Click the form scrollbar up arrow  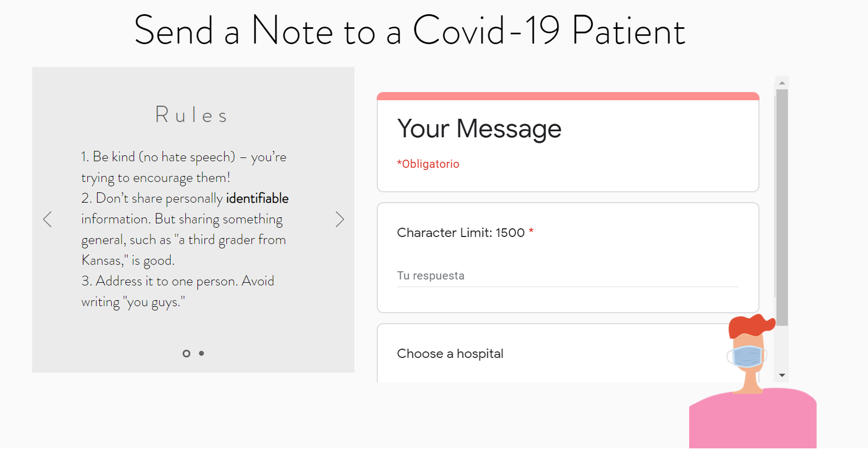pyautogui.click(x=782, y=83)
